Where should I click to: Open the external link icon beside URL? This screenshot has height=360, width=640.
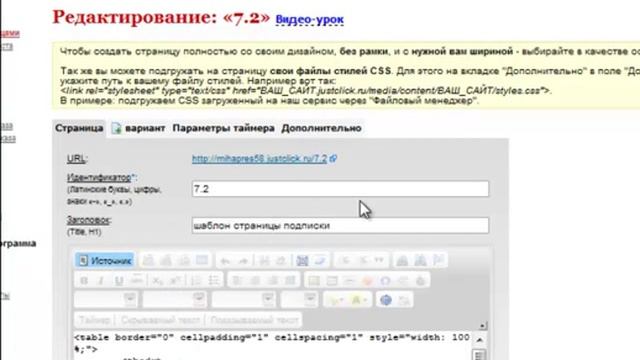[x=333, y=158]
